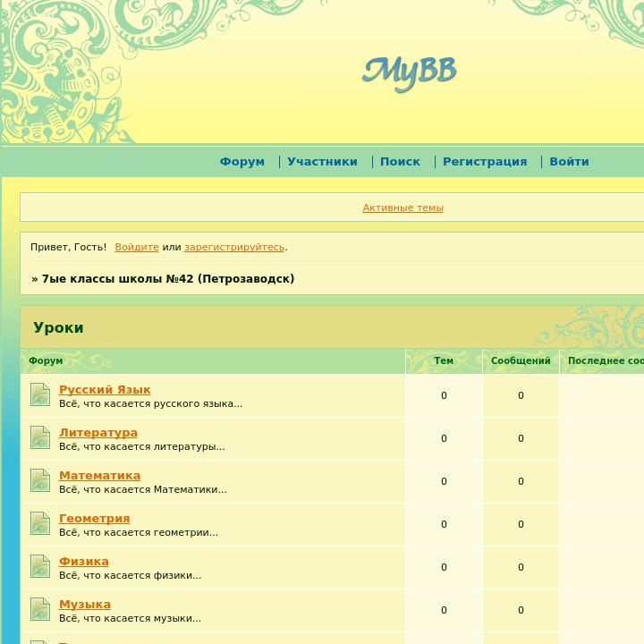The height and width of the screenshot is (644, 644).
Task: Click description 'Всё, что касается геометрии...'
Action: [x=139, y=532]
